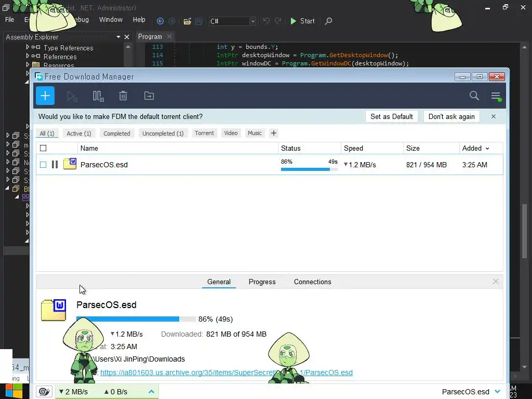This screenshot has height=399, width=532.
Task: Click the start downloads toolbar icon
Action: [x=72, y=96]
